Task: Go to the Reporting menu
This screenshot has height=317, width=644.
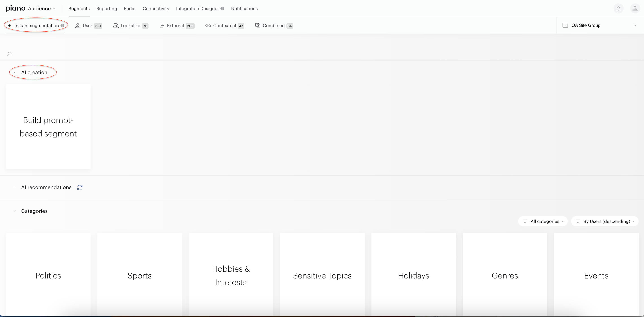Action: point(107,9)
